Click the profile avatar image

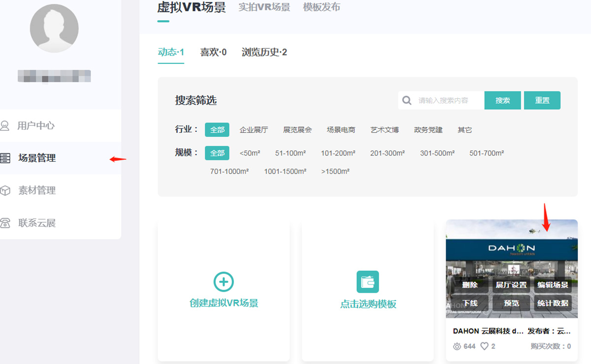pos(54,28)
